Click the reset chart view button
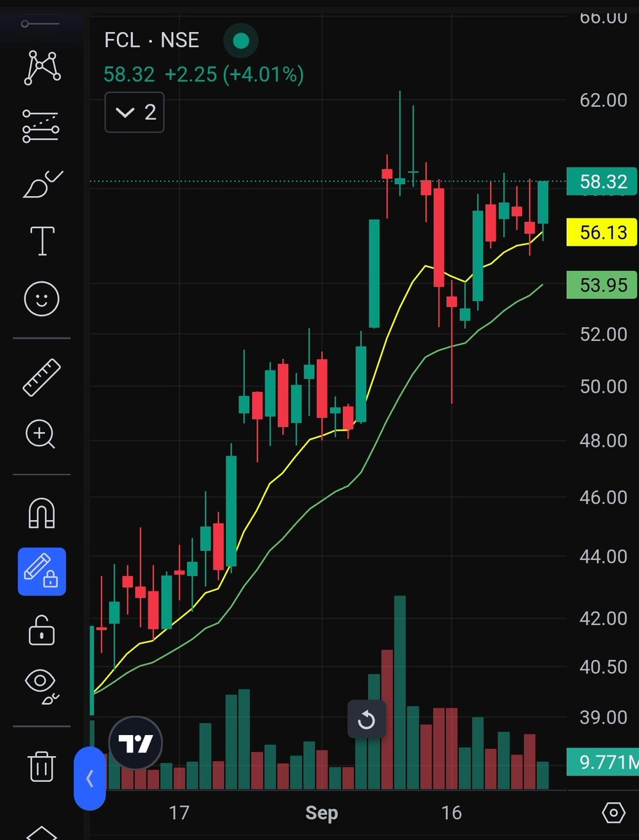The width and height of the screenshot is (639, 840). pos(367,719)
